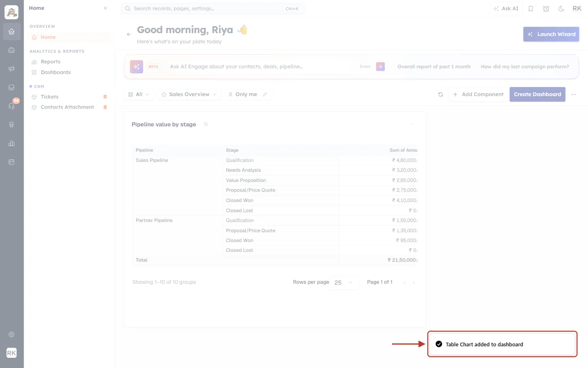Screen dimensions: 588x368
Task: Choose 'How did my last campaign perform?' suggestion
Action: click(x=525, y=67)
